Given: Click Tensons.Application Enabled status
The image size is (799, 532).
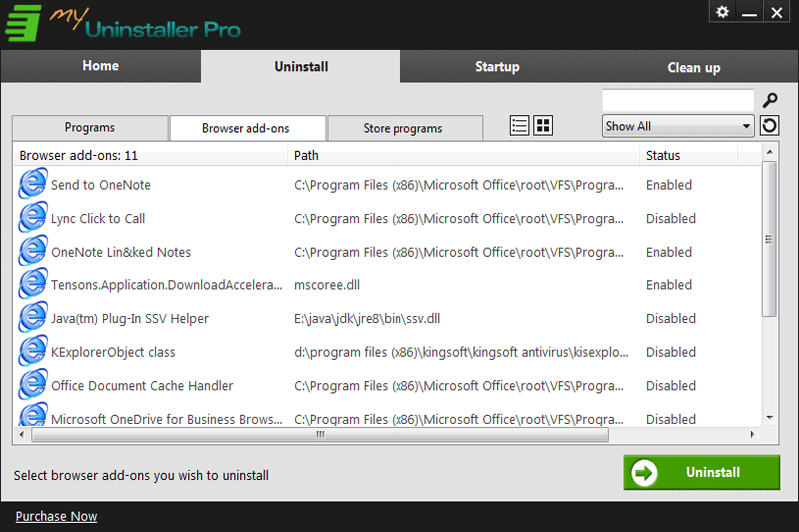Looking at the screenshot, I should click(x=669, y=285).
